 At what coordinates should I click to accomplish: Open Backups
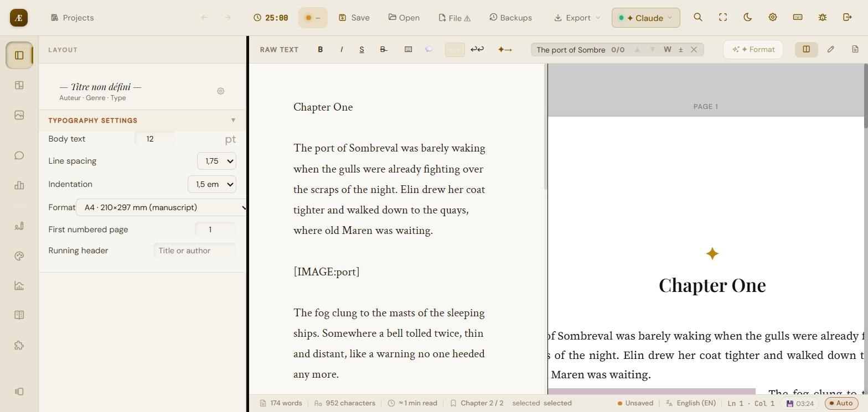pyautogui.click(x=510, y=18)
